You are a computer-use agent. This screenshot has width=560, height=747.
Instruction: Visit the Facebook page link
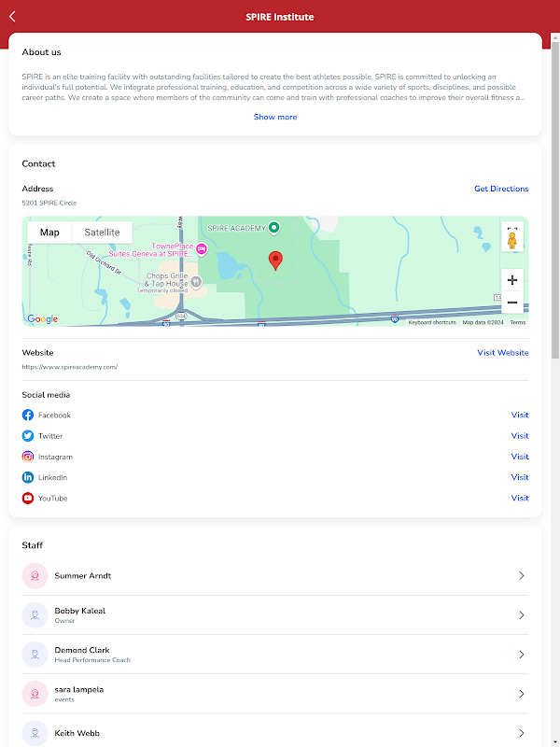click(x=520, y=415)
